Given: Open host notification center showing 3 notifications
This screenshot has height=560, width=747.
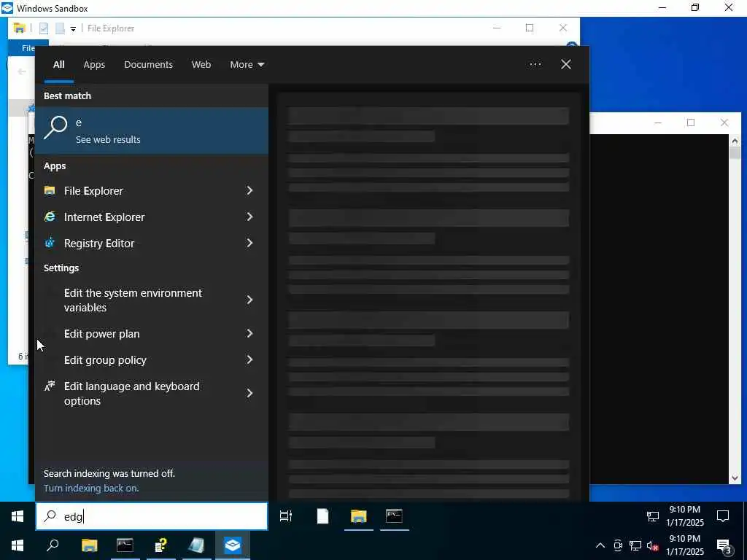Looking at the screenshot, I should [x=724, y=546].
